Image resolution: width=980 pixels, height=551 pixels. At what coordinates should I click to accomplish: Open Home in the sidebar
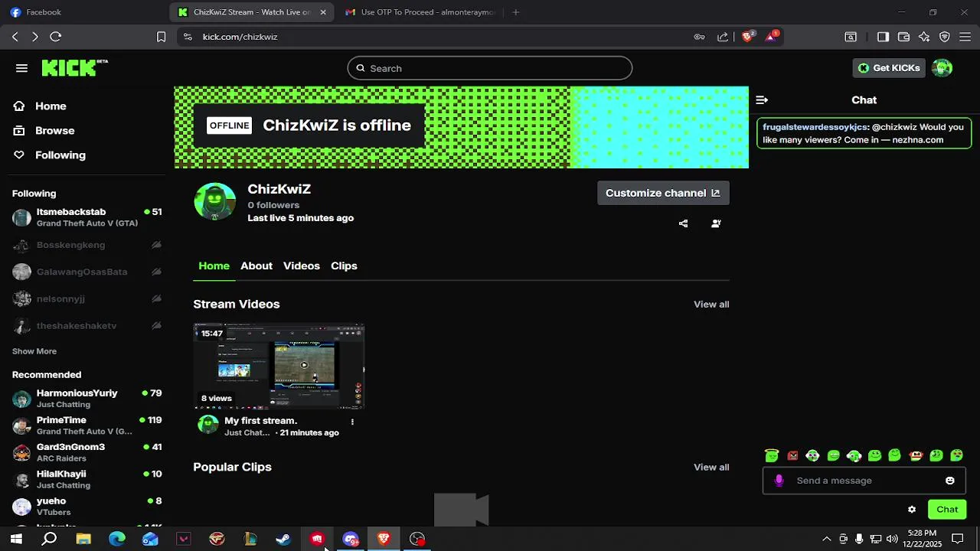(x=51, y=106)
